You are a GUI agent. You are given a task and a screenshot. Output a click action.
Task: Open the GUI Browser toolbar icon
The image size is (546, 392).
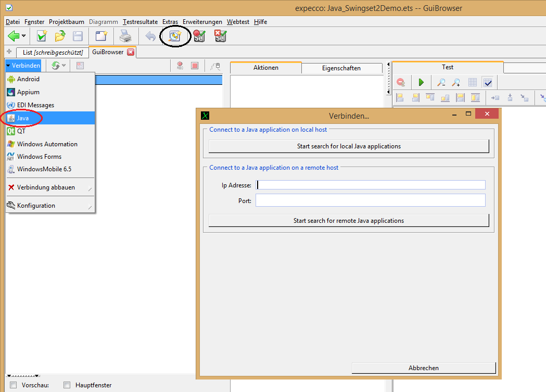(x=174, y=36)
